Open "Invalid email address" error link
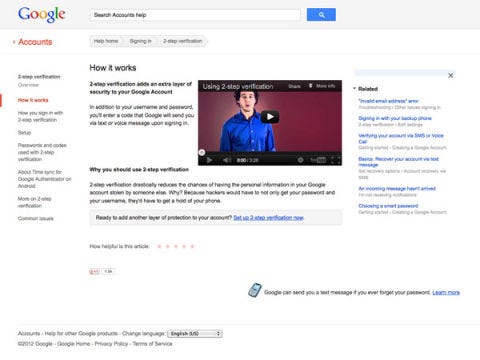The height and width of the screenshot is (360, 480). point(388,101)
